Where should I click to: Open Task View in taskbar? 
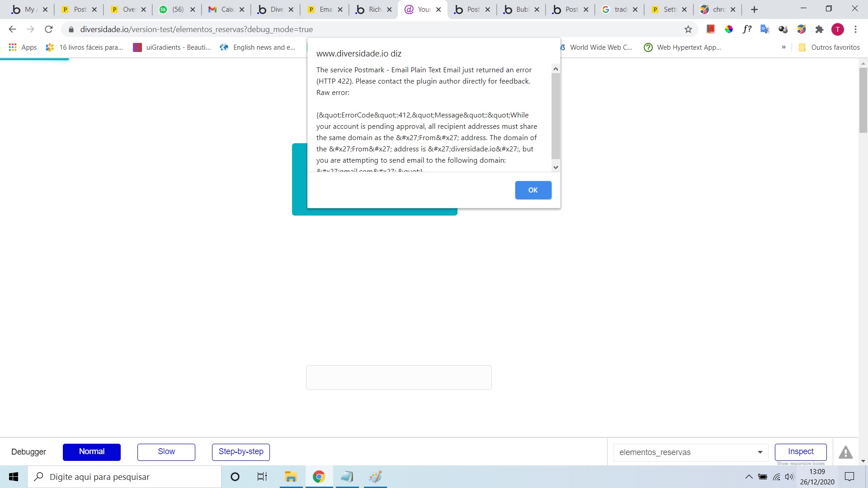point(262,477)
